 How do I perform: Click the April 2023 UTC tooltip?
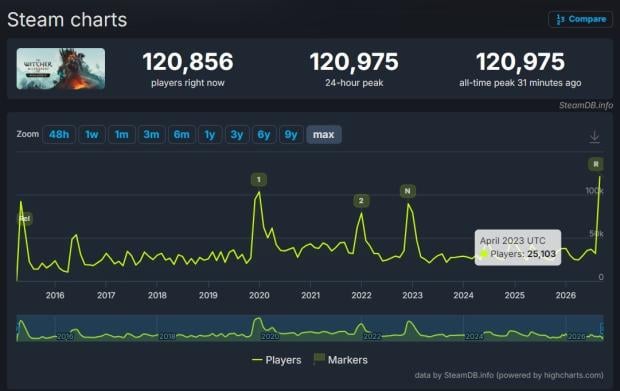[518, 247]
